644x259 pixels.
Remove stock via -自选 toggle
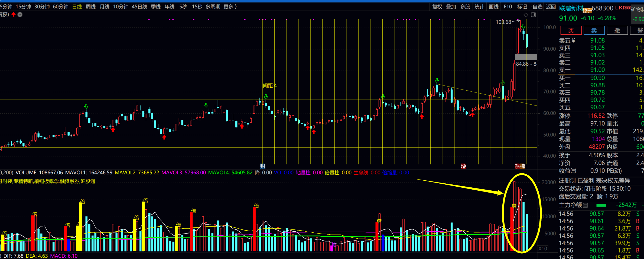pos(536,7)
